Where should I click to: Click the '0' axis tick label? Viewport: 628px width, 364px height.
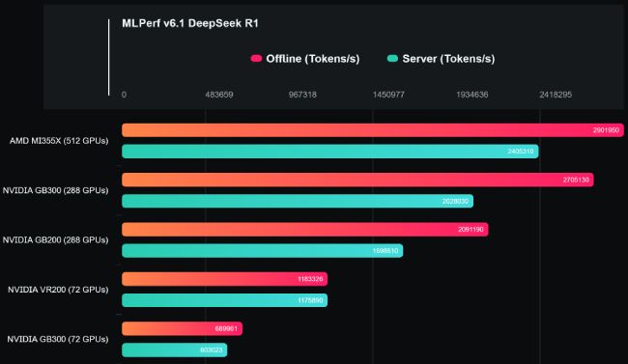click(x=125, y=95)
